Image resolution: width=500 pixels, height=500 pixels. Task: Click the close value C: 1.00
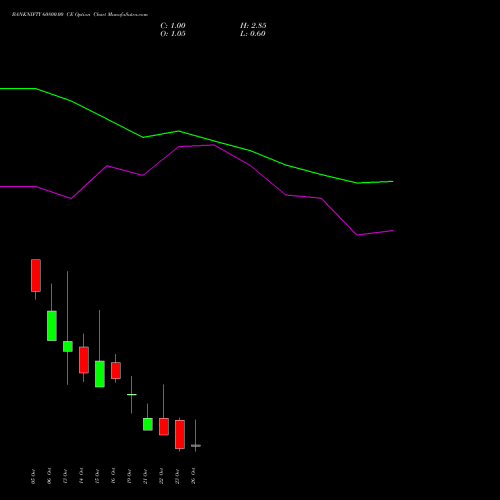[x=173, y=26]
